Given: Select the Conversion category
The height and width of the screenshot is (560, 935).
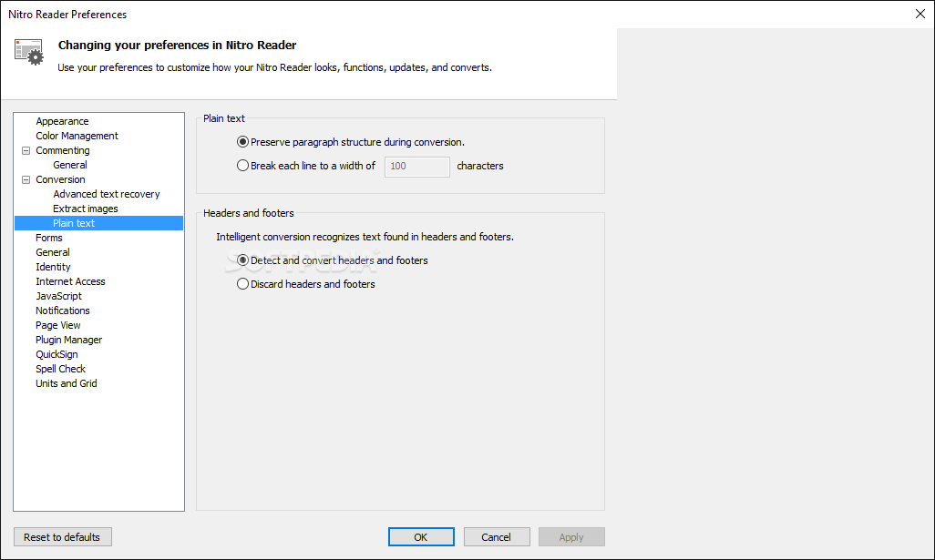Looking at the screenshot, I should (x=60, y=179).
